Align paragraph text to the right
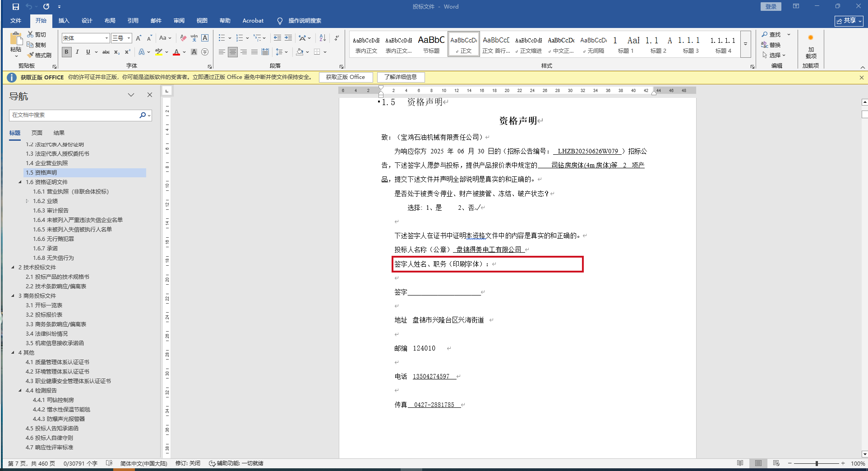Image resolution: width=868 pixels, height=471 pixels. pos(244,52)
